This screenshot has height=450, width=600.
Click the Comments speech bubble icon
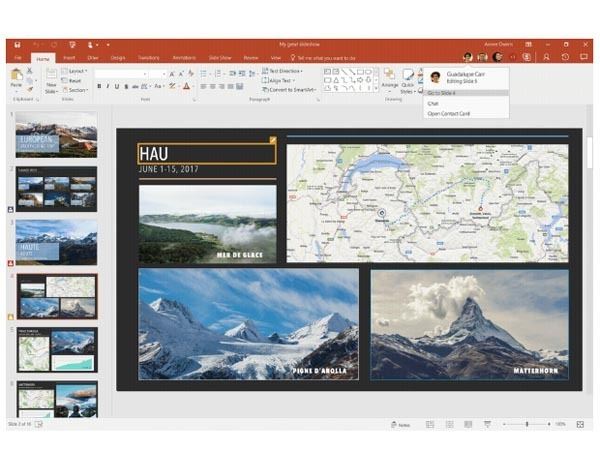[x=584, y=57]
